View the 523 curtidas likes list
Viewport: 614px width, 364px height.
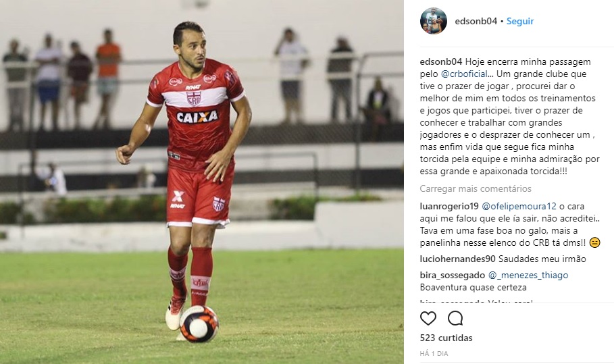(446, 338)
